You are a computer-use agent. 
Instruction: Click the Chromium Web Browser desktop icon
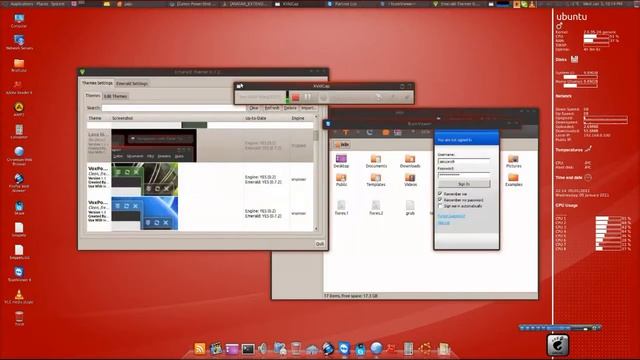[19, 156]
